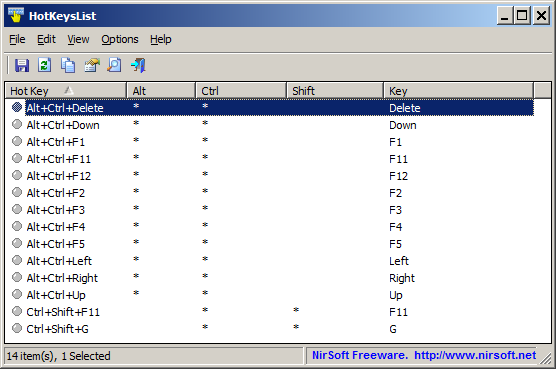The image size is (556, 369).
Task: Click the Exit toolbar icon
Action: (x=138, y=66)
